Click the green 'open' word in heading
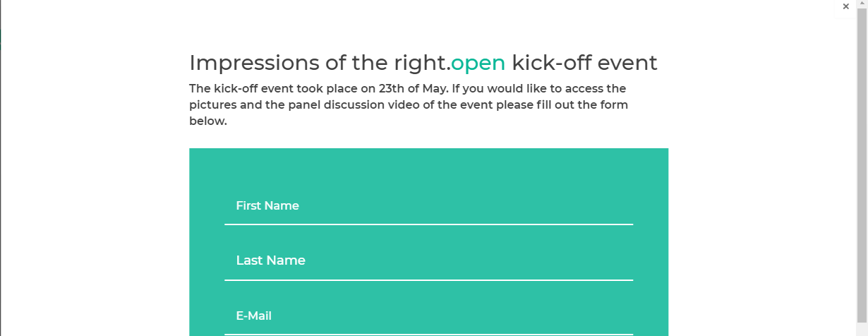Image resolution: width=868 pixels, height=336 pixels. click(x=478, y=63)
